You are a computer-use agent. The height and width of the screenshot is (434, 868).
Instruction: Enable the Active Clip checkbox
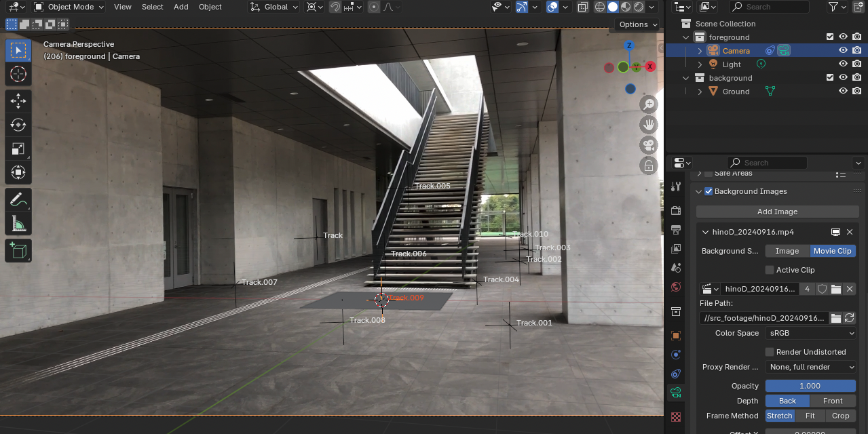click(x=769, y=270)
